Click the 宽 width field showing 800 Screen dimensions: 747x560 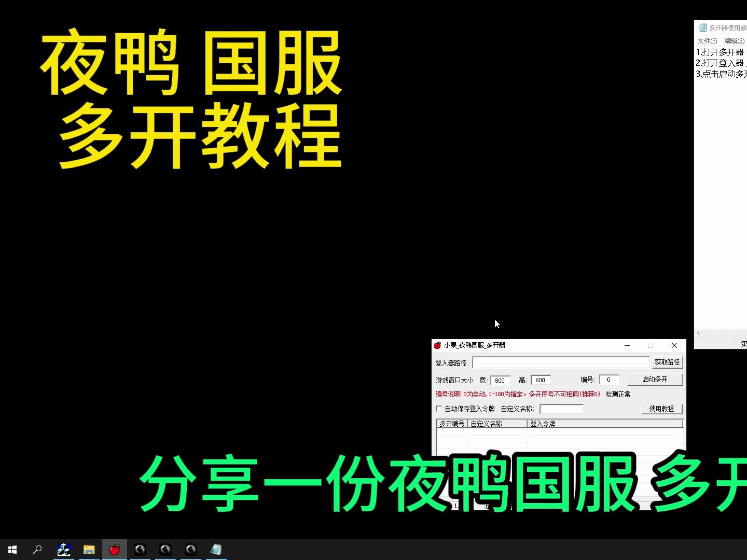[500, 380]
